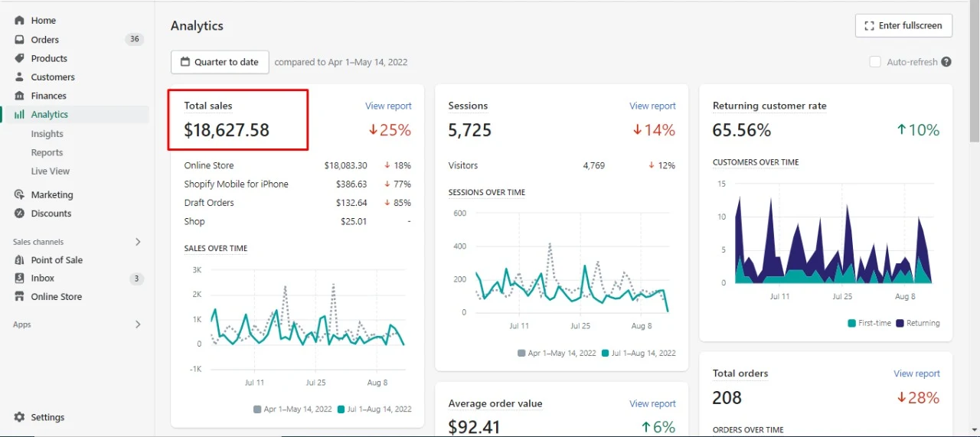Expand the Sales channels section

[138, 242]
